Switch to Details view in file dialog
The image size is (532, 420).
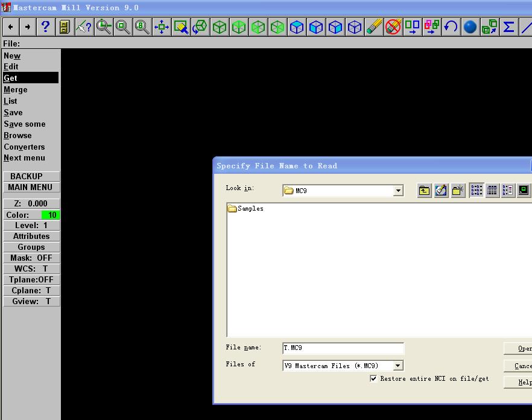click(x=492, y=190)
